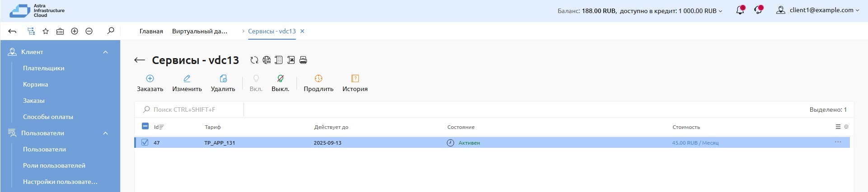Click the Заказать plus icon

[150, 78]
